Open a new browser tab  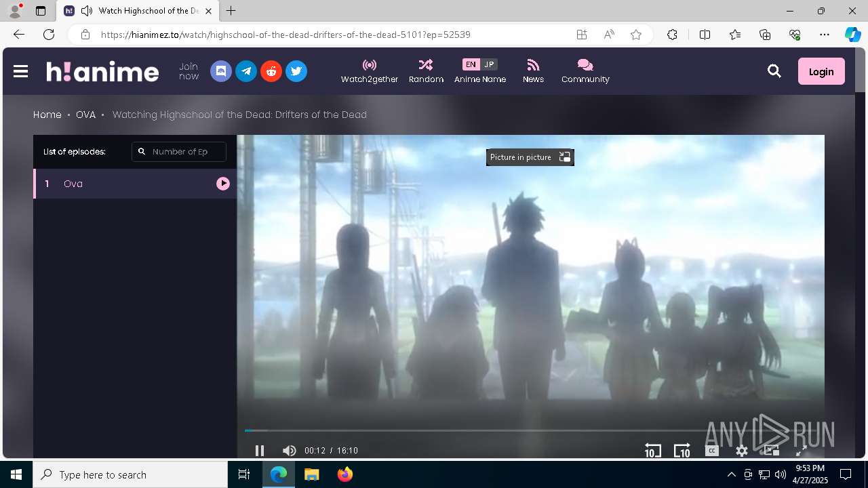(231, 11)
